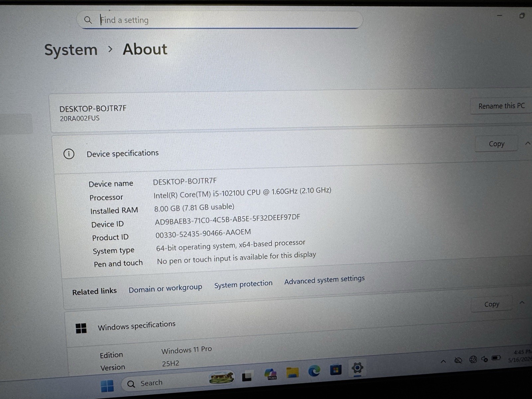Open network globe tray icon

pos(473,359)
